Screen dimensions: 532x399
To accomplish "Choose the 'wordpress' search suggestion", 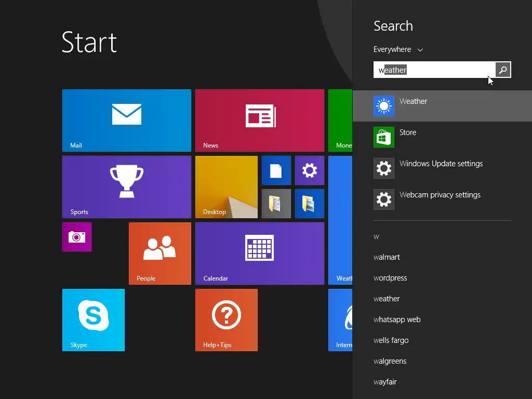I will 390,278.
